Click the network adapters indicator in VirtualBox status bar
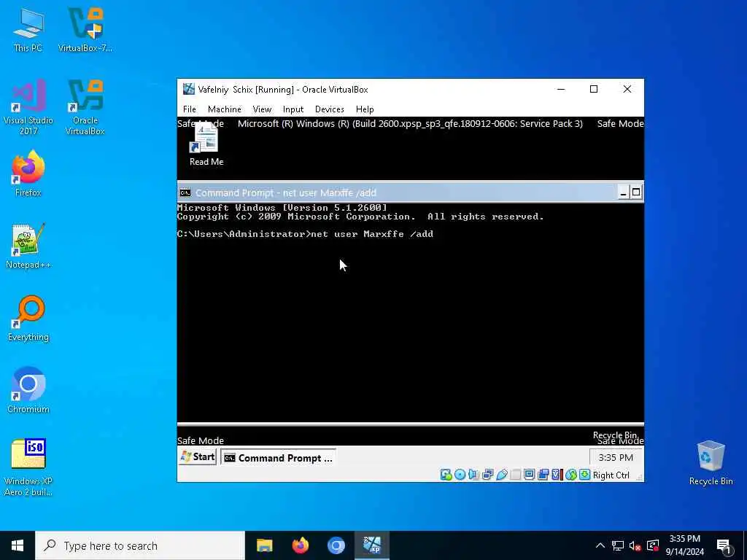This screenshot has height=560, width=747. click(487, 475)
